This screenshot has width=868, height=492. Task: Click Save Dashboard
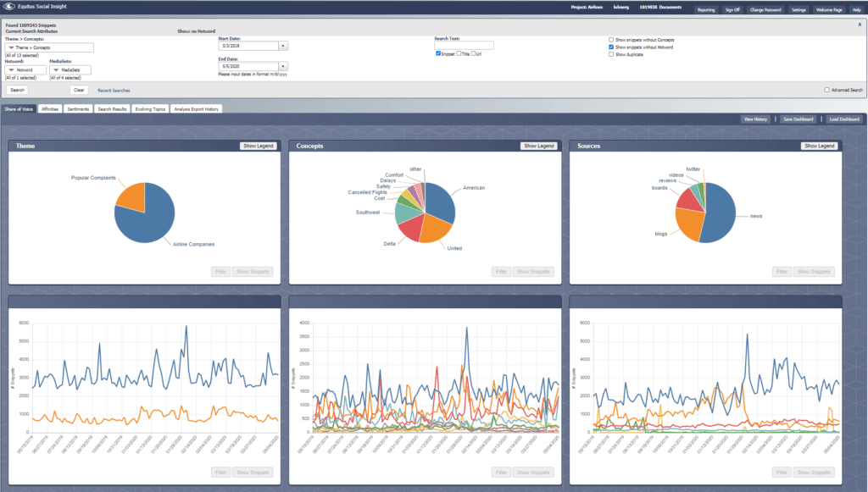tap(798, 119)
